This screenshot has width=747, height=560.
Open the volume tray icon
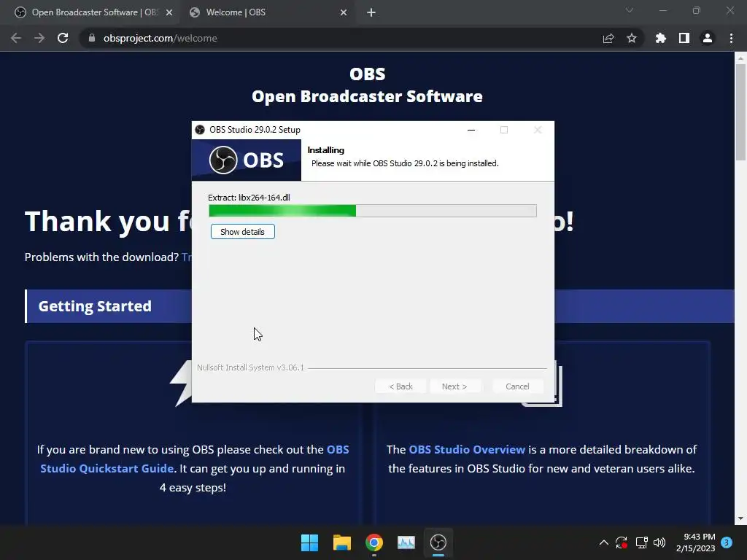tap(659, 542)
